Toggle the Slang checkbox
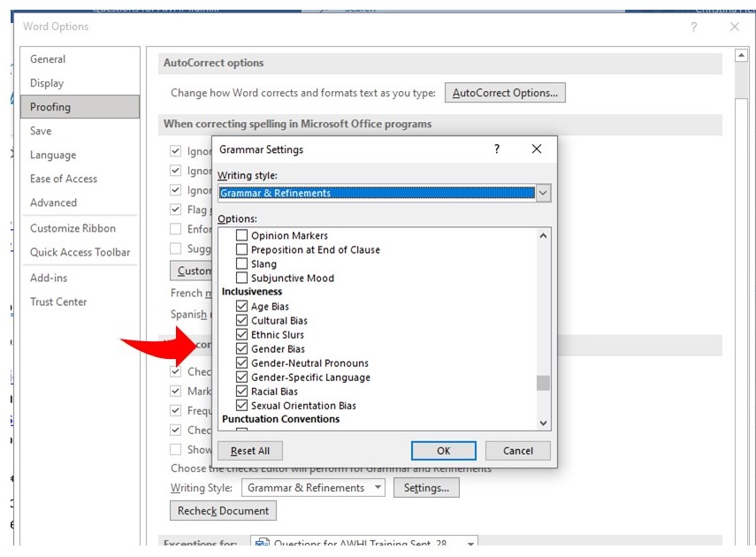This screenshot has height=557, width=756. pyautogui.click(x=241, y=263)
